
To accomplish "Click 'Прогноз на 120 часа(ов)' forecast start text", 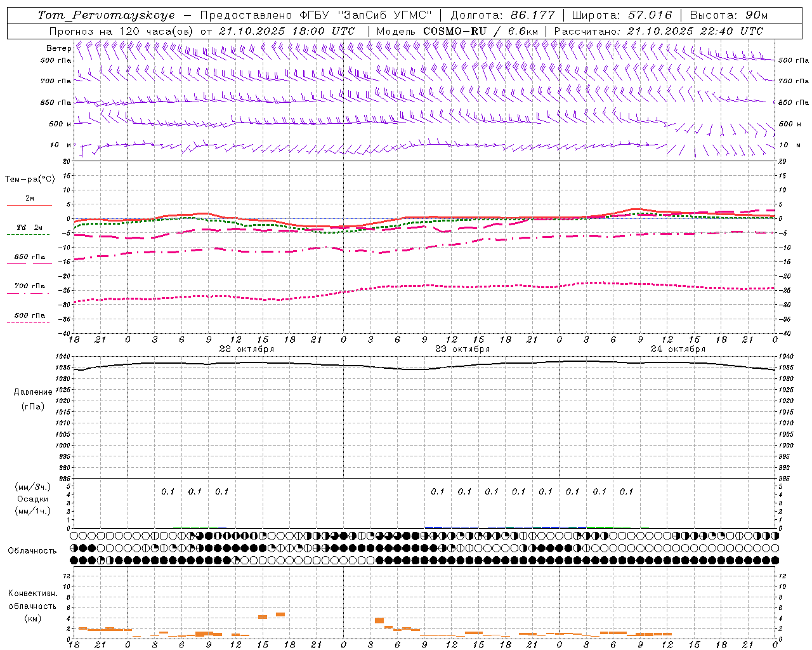I will pos(122,31).
